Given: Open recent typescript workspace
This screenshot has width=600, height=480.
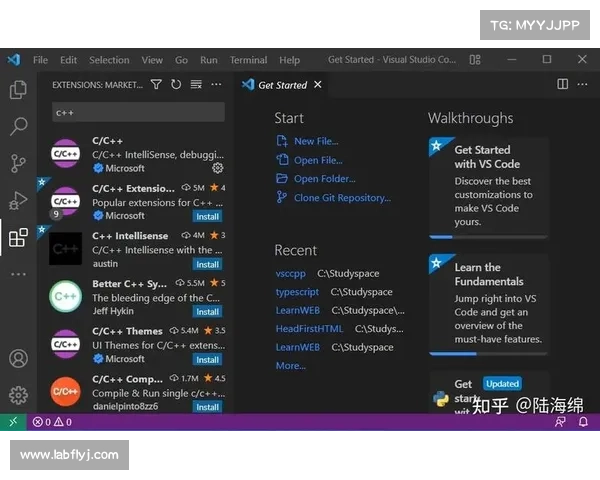Looking at the screenshot, I should pyautogui.click(x=297, y=292).
